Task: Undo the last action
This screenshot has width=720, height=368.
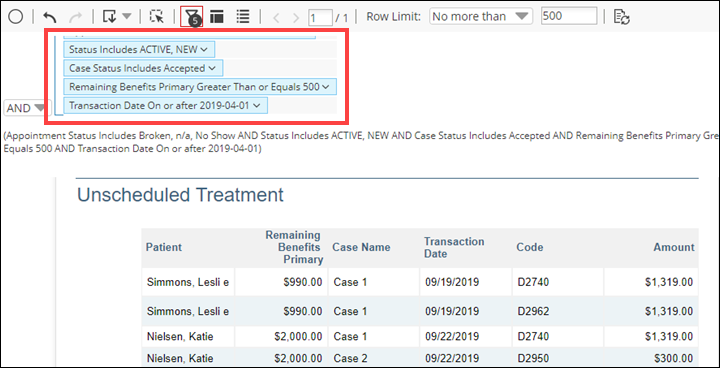Action: pos(50,17)
